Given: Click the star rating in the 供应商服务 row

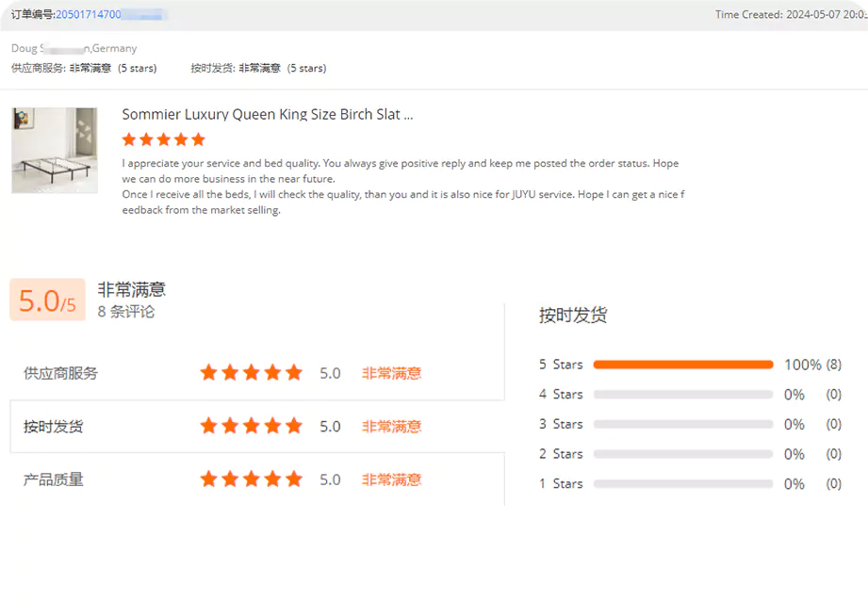Looking at the screenshot, I should pyautogui.click(x=252, y=373).
